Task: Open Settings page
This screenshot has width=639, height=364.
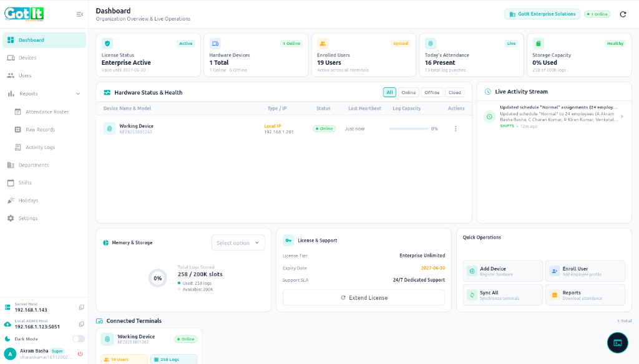Action: tap(44, 218)
